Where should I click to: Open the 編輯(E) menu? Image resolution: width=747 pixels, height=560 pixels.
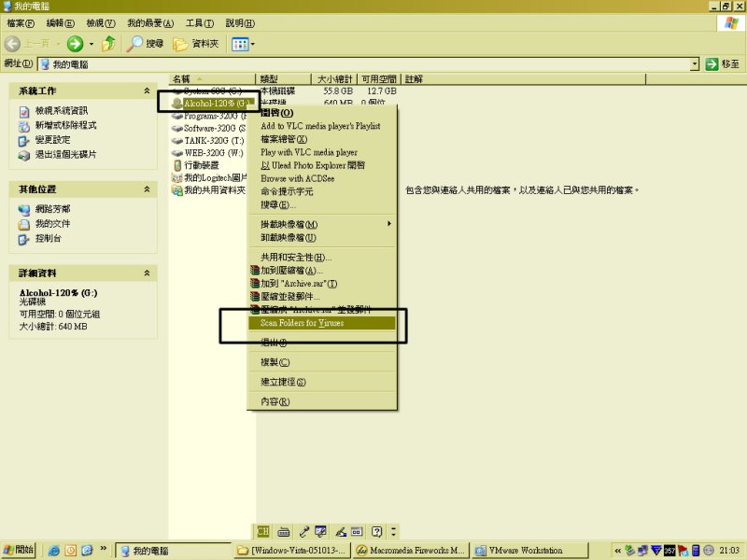61,22
